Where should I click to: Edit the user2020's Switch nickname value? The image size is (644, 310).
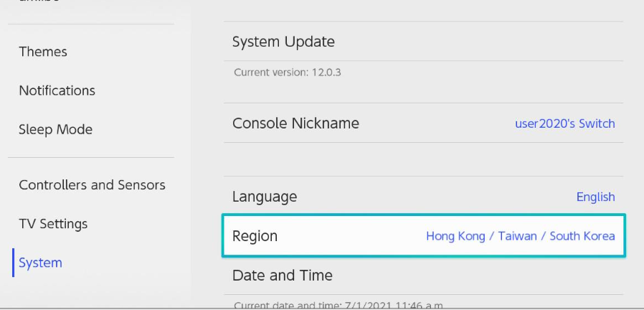(564, 123)
